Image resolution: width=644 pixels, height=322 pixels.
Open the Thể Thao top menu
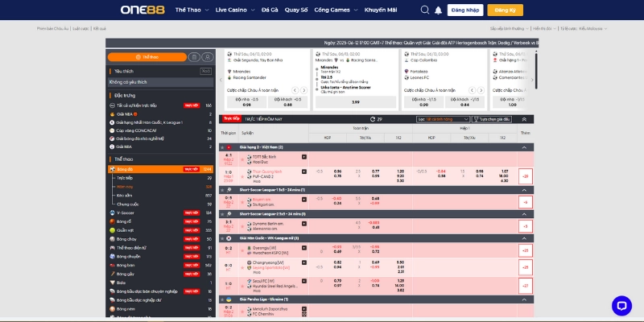point(192,10)
